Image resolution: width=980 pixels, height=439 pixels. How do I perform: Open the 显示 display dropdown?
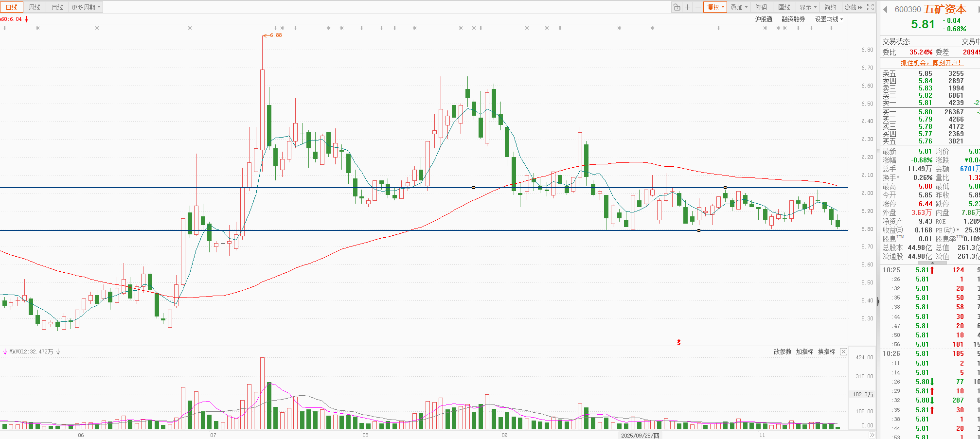(808, 7)
